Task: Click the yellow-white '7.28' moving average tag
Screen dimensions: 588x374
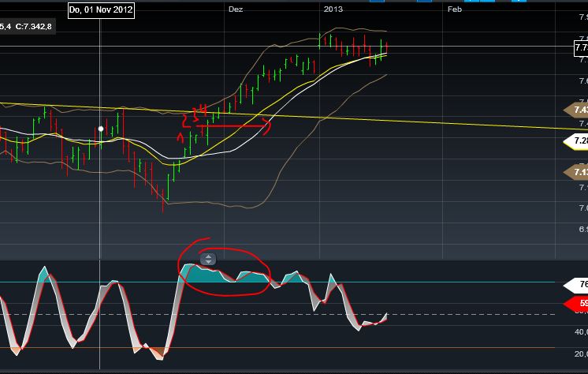Action: [x=576, y=140]
